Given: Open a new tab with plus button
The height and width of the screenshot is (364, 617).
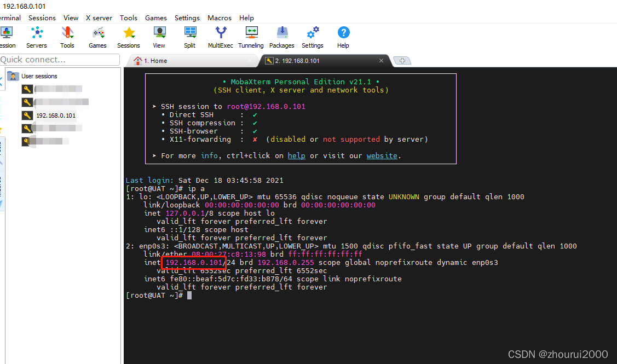Looking at the screenshot, I should (x=402, y=61).
